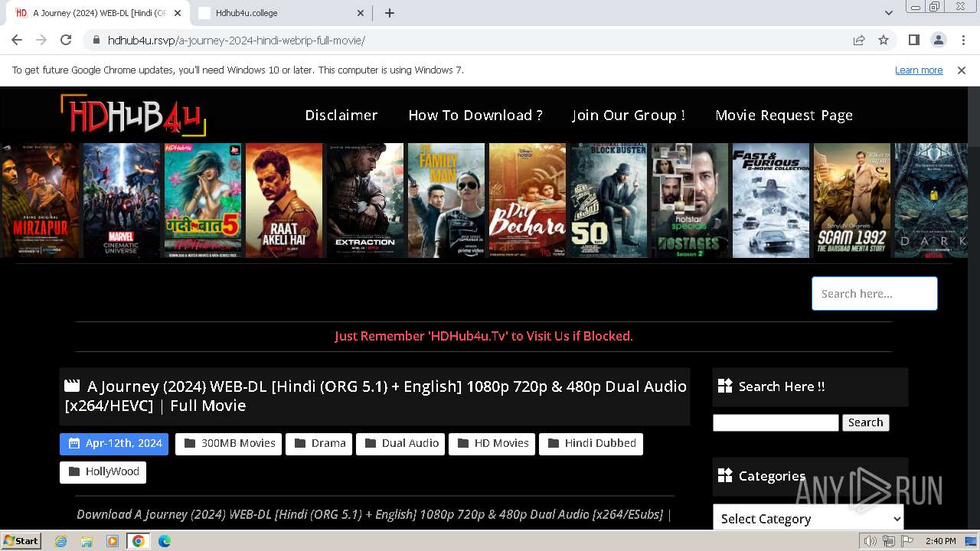Open the Learn more link
Image resolution: width=980 pixels, height=551 pixels.
(x=919, y=70)
